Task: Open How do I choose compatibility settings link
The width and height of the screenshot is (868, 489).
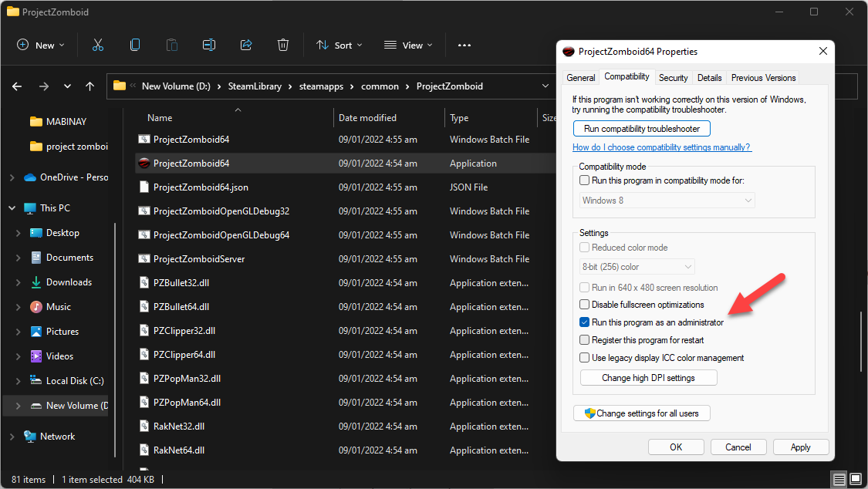Action: [661, 147]
